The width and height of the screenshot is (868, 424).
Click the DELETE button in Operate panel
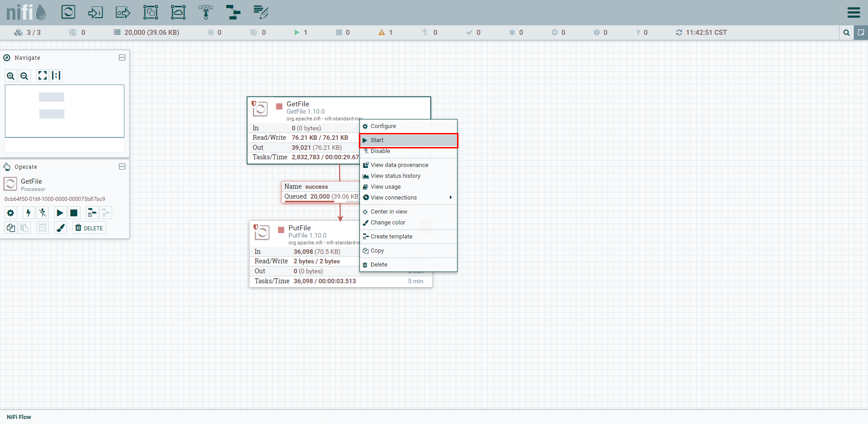(89, 228)
